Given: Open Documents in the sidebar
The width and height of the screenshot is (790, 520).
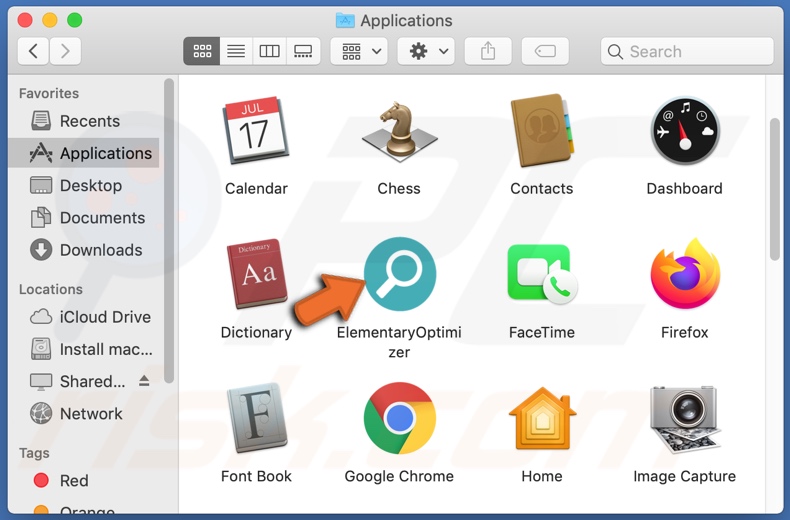Looking at the screenshot, I should coord(83,218).
